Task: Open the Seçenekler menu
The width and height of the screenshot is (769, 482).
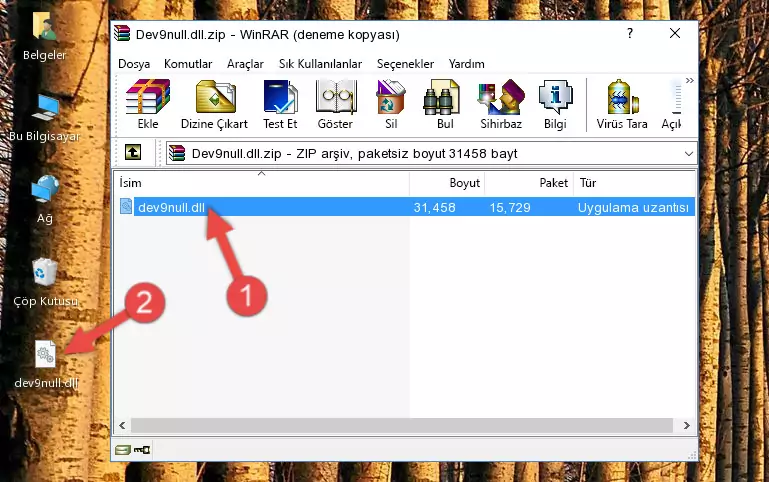Action: (x=405, y=64)
